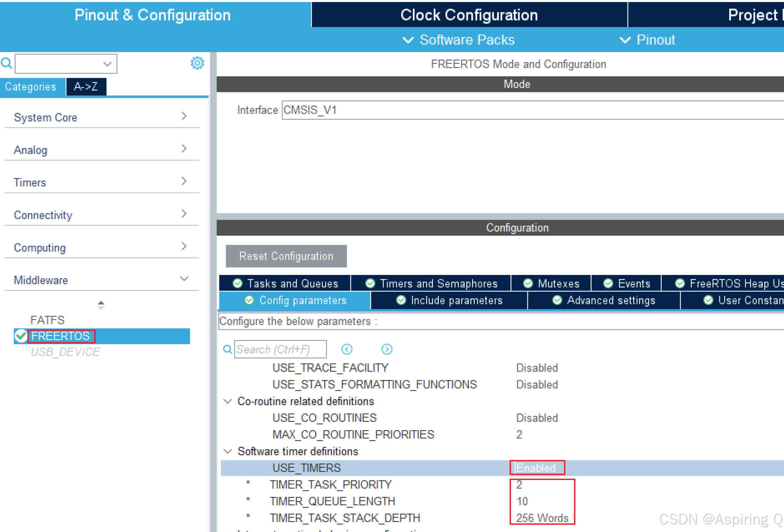
Task: Toggle USE_CO_ROUTINES Disabled value
Action: (536, 418)
